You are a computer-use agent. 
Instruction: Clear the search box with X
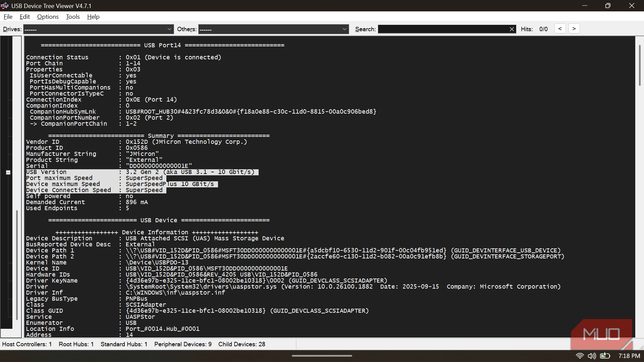point(512,29)
